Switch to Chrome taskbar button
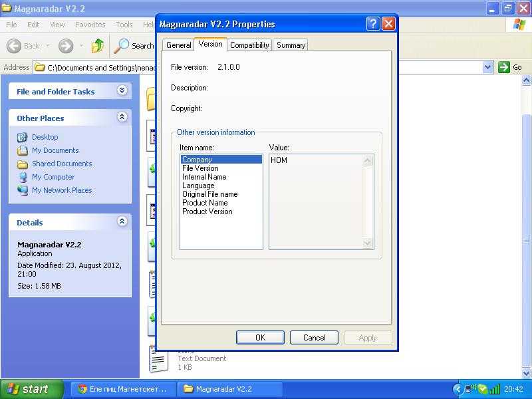The width and height of the screenshot is (532, 399). click(x=124, y=389)
